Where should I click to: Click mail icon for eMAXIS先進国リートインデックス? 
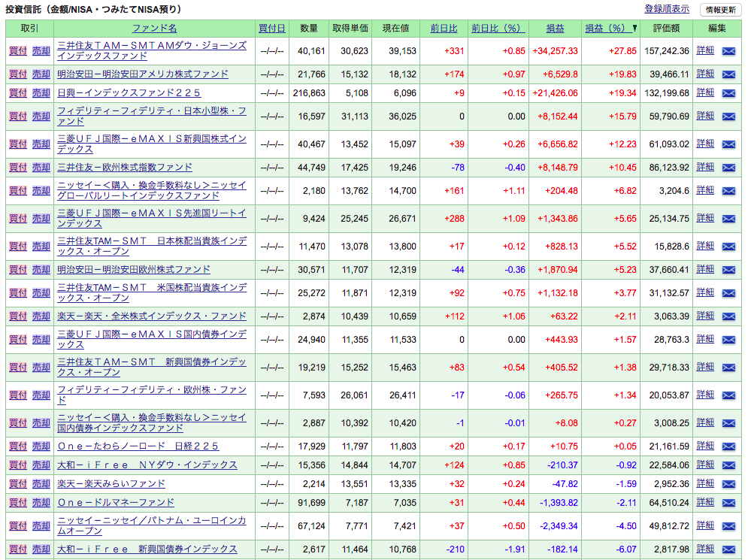tap(728, 219)
